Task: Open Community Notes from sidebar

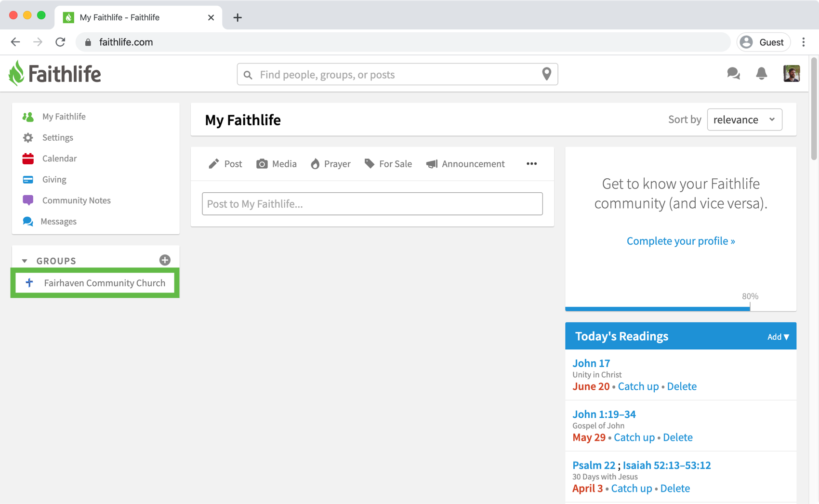Action: [x=77, y=200]
